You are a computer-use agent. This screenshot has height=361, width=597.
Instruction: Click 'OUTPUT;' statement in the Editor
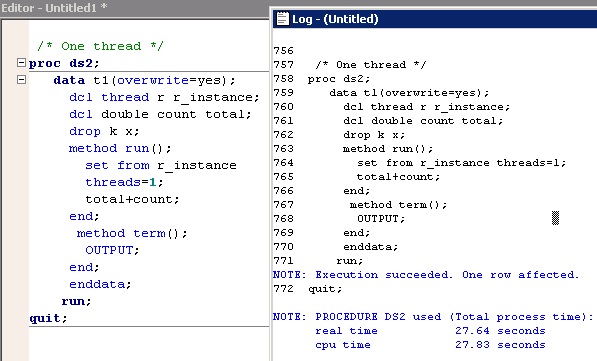pos(112,250)
